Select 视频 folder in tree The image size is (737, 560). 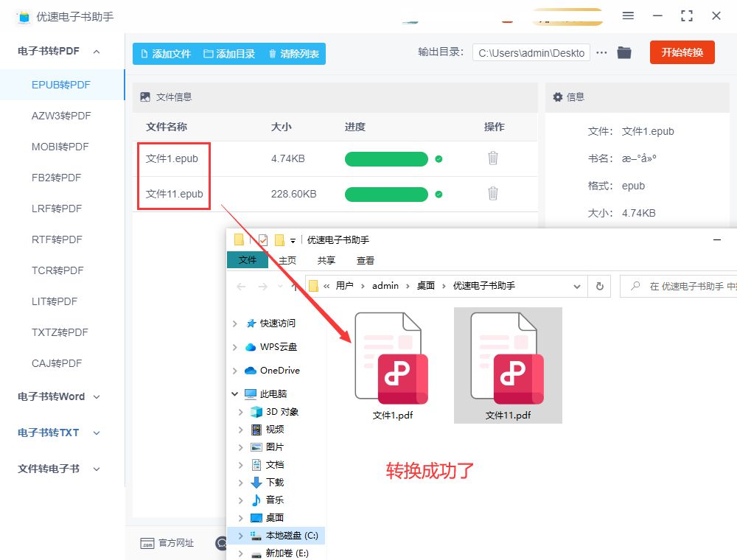click(274, 430)
